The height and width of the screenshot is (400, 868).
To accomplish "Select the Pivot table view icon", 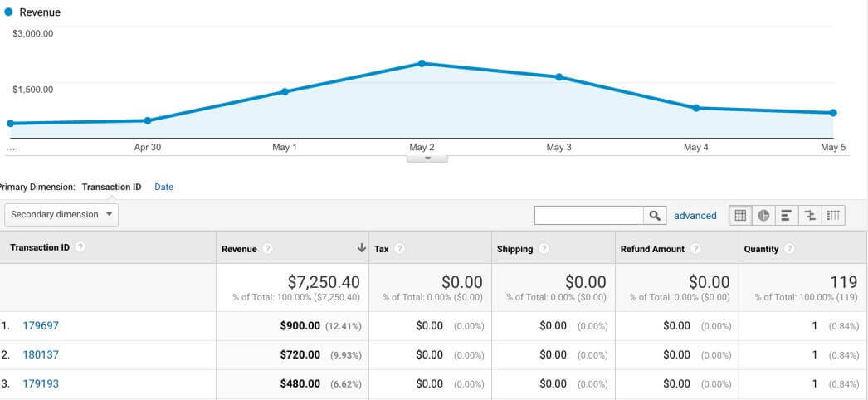I will tap(834, 216).
